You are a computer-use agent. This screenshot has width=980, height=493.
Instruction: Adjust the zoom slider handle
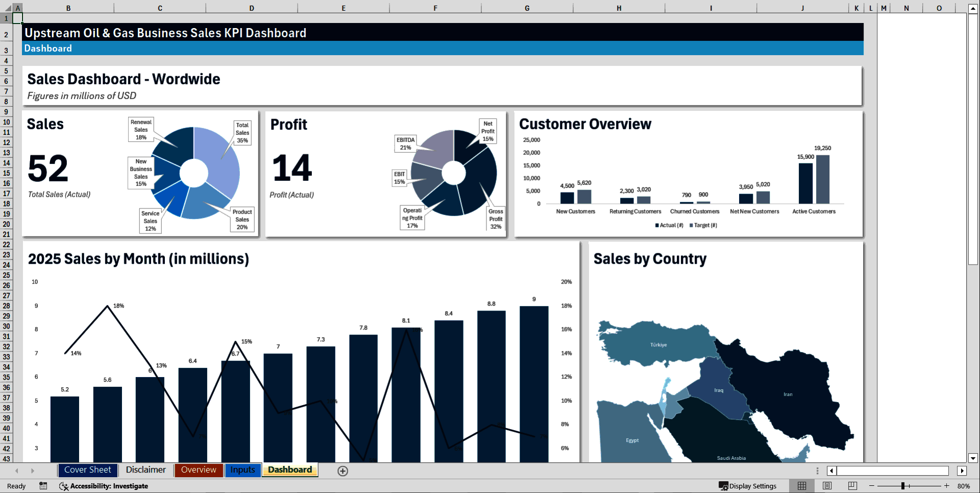pyautogui.click(x=903, y=486)
